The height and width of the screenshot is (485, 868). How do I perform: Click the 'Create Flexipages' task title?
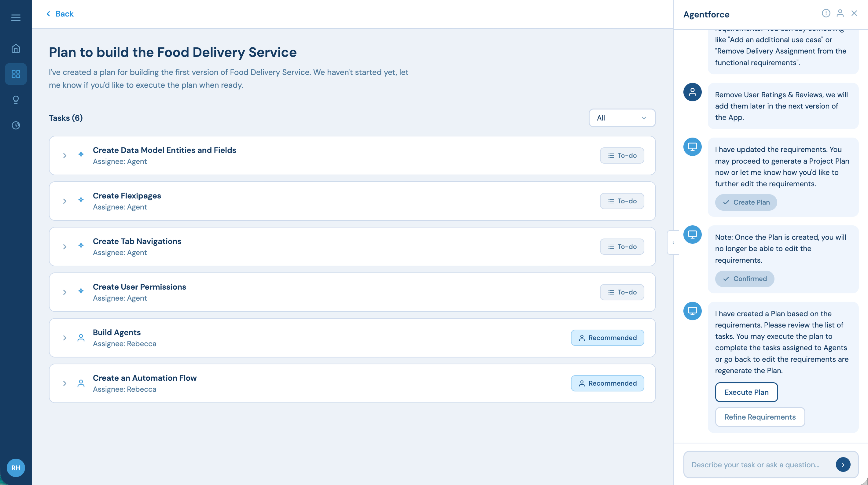[x=127, y=196]
